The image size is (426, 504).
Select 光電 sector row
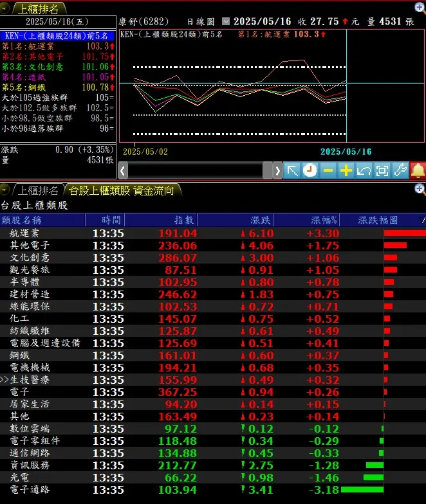[213, 477]
